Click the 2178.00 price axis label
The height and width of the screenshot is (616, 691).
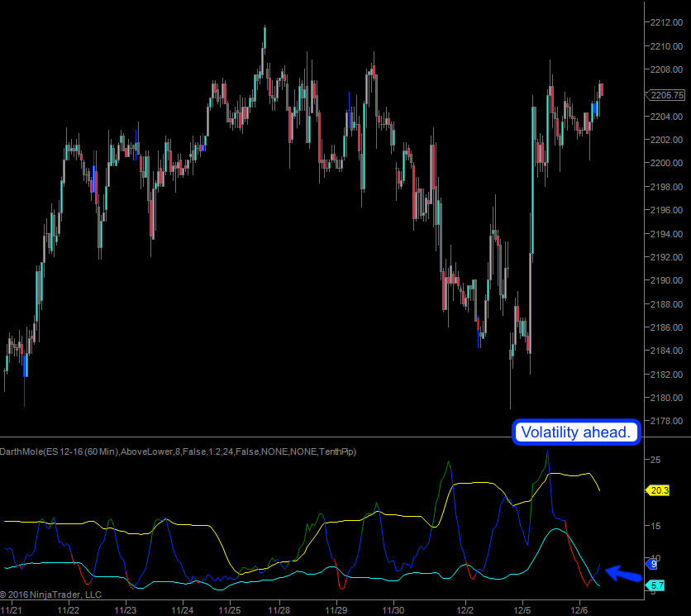[667, 422]
